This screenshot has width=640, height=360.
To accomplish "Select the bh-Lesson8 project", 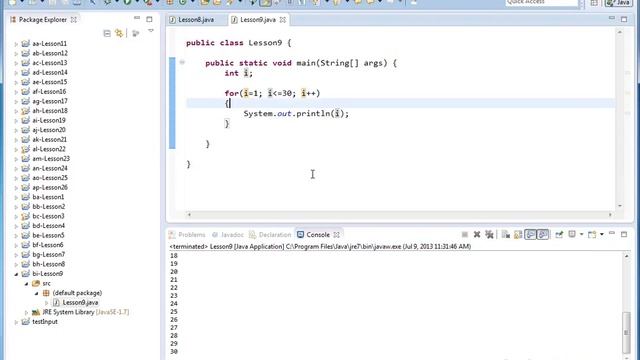I will [x=49, y=264].
